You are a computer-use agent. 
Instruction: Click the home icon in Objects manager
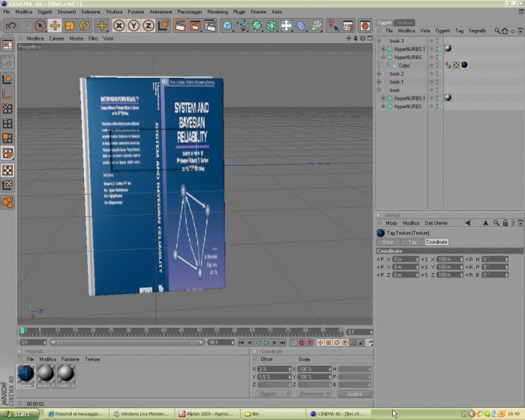505,31
